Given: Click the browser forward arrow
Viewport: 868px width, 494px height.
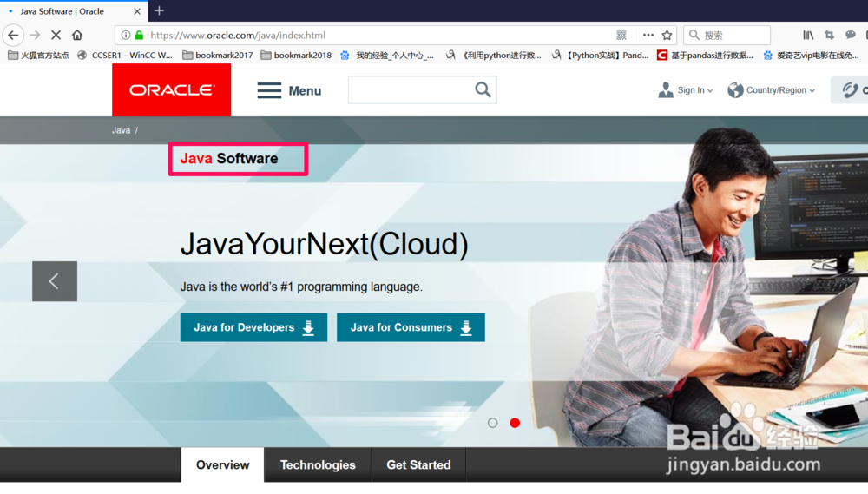Looking at the screenshot, I should point(35,36).
